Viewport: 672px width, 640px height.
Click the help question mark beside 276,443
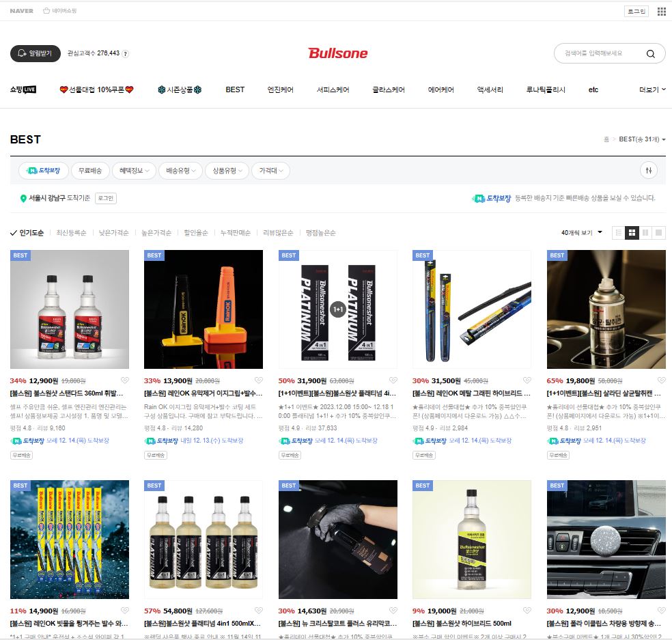point(125,53)
